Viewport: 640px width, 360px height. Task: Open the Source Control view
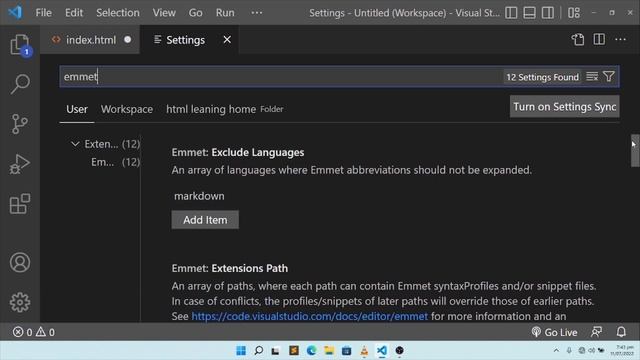[20, 124]
